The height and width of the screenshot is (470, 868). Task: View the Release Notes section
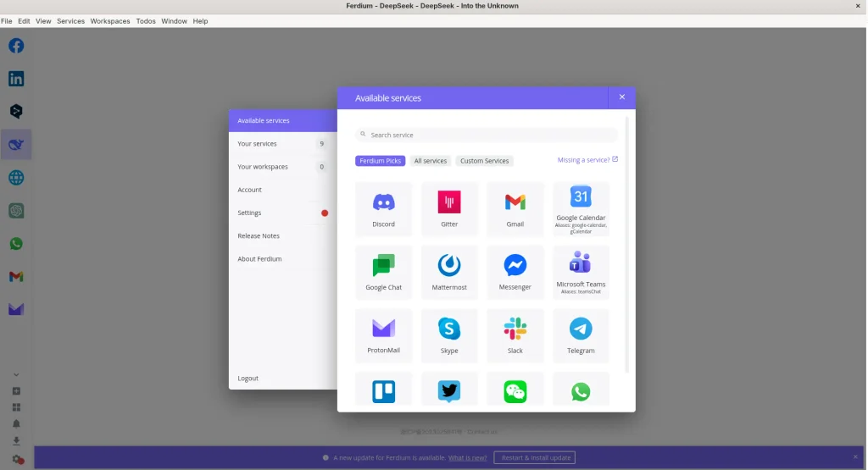pos(283,235)
